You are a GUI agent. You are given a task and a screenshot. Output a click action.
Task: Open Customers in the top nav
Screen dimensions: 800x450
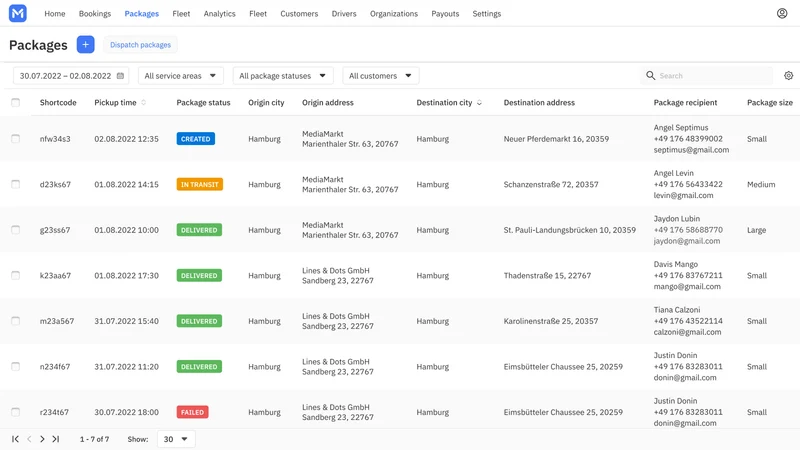pyautogui.click(x=299, y=14)
